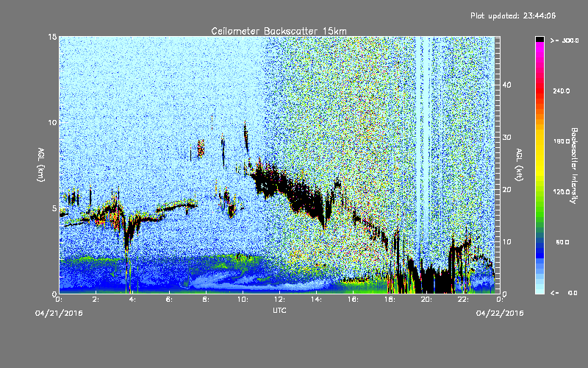Screen dimensions: 588x368
Task: Click the '22:' hour tick on the UTC axis
Action: point(464,300)
